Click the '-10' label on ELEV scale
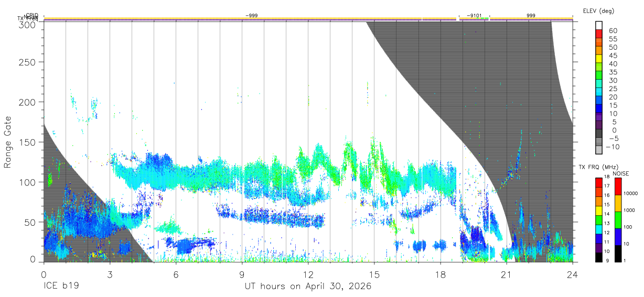 click(613, 147)
